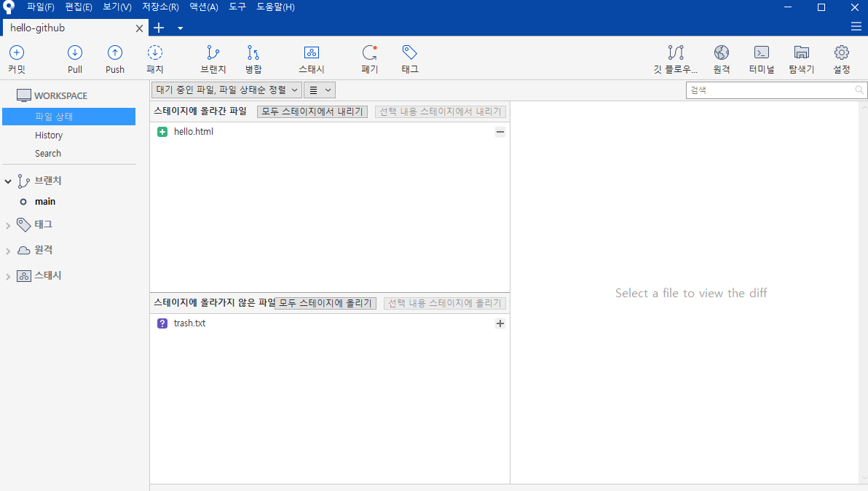Viewport: 868px width, 491px height.
Task: Open the list view mode dropdown
Action: [320, 90]
